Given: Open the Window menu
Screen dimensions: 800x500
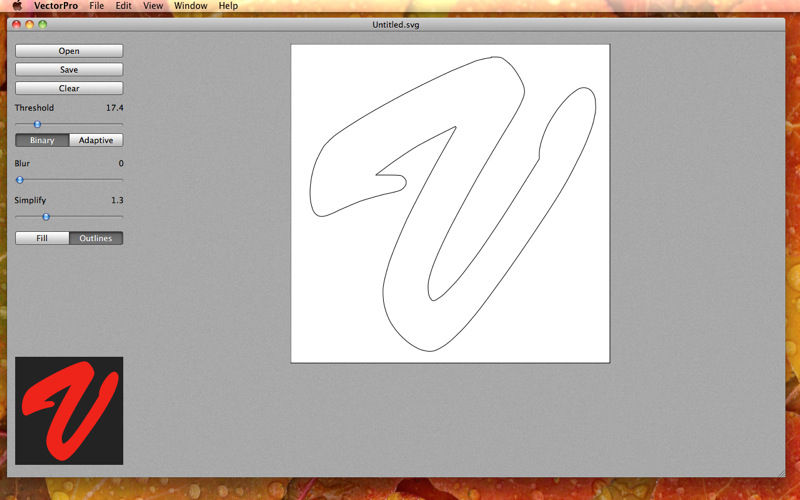Looking at the screenshot, I should (191, 6).
